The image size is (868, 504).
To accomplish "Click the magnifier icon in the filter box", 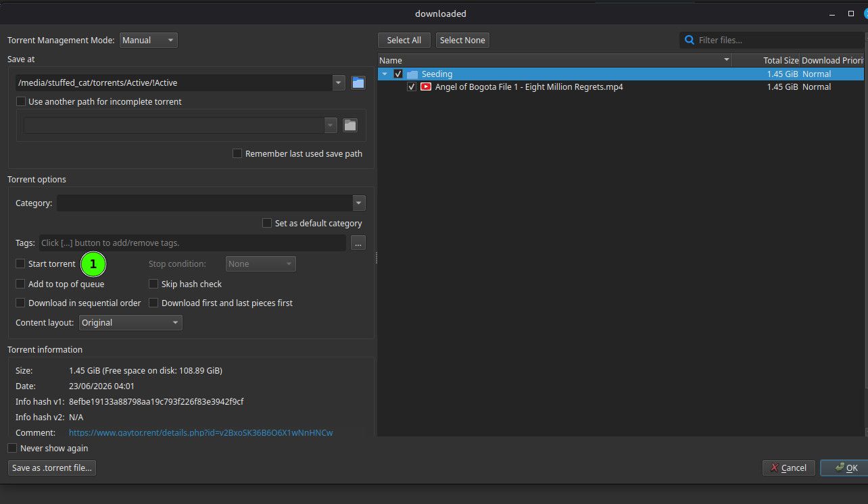I will coord(690,41).
